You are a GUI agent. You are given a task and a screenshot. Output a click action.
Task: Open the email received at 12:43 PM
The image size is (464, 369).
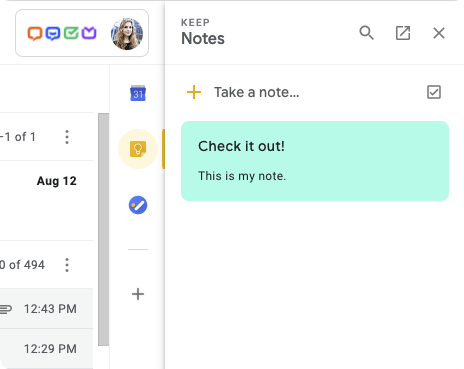46,309
